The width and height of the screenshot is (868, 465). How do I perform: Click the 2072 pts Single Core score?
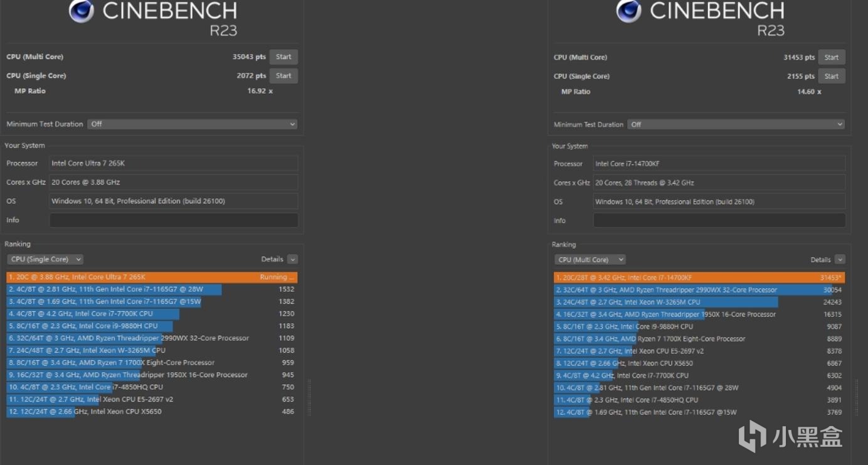click(251, 75)
